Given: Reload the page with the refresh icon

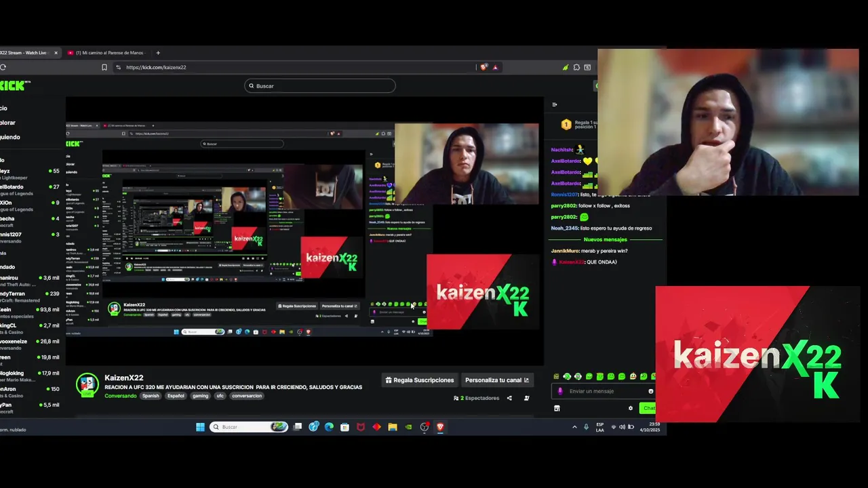Looking at the screenshot, I should [x=3, y=67].
